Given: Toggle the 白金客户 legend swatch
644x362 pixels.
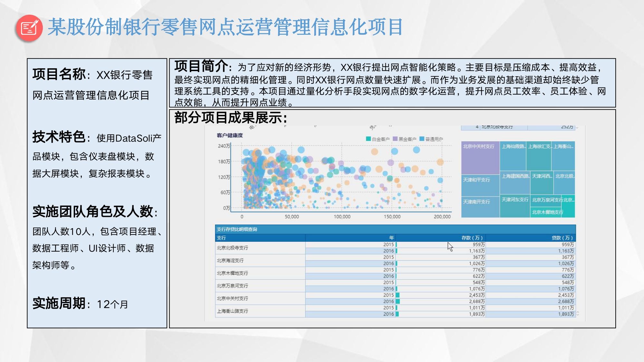Looking at the screenshot, I should coord(368,139).
